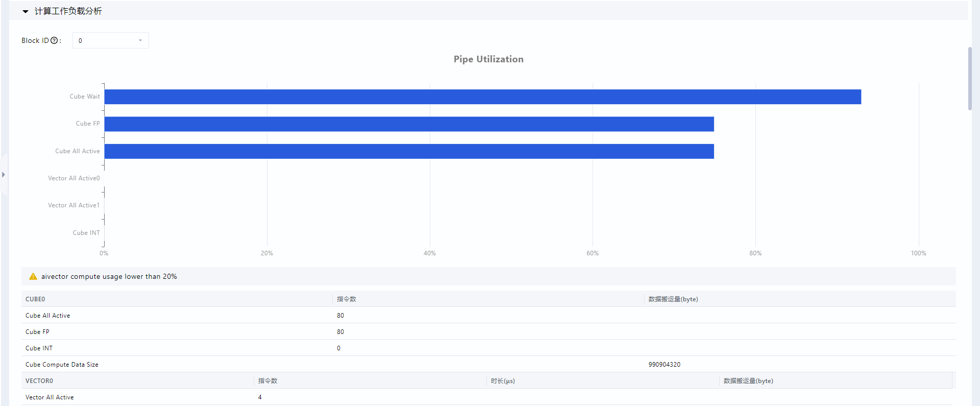Image resolution: width=980 pixels, height=406 pixels.
Task: Select the Cube All Active table row
Action: click(x=488, y=315)
